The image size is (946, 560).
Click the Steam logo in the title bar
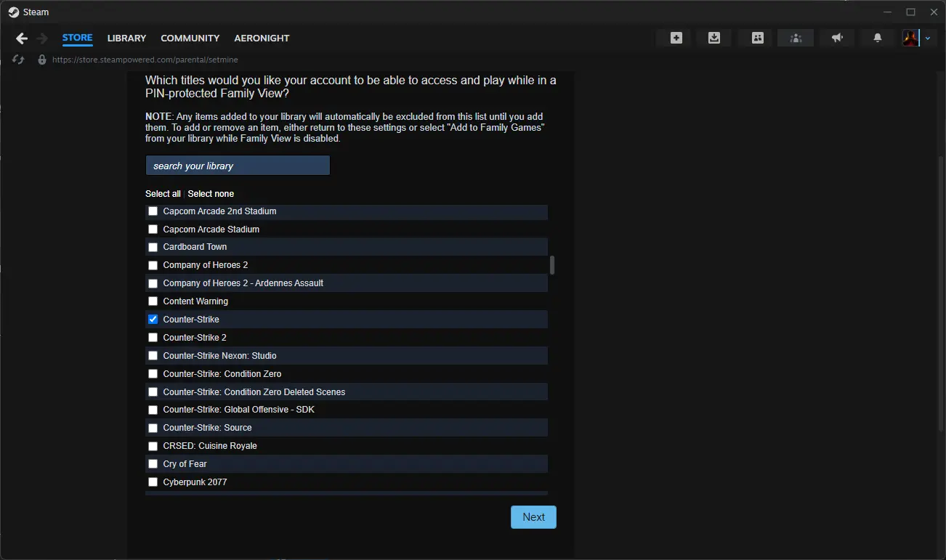click(x=14, y=12)
